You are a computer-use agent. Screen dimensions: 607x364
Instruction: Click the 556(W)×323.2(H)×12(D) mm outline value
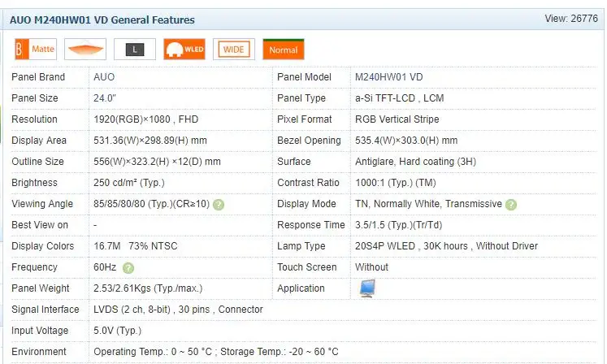tap(157, 162)
